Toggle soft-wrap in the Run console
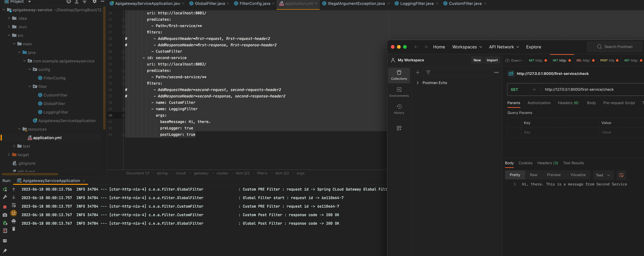Viewport: 644px width, 256px height. pyautogui.click(x=14, y=205)
